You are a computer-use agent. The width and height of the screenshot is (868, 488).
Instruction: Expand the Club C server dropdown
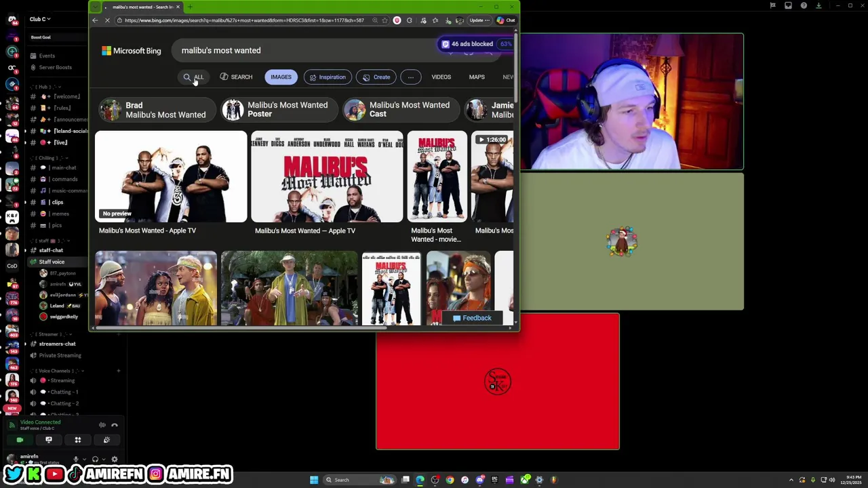coord(40,19)
